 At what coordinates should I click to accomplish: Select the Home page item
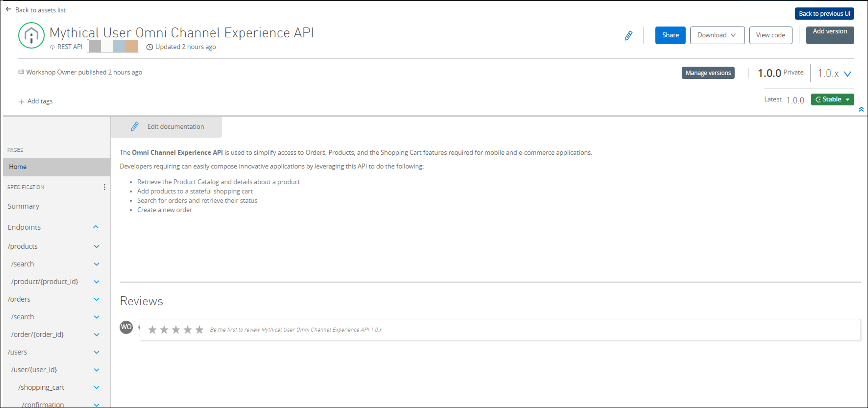tap(56, 167)
